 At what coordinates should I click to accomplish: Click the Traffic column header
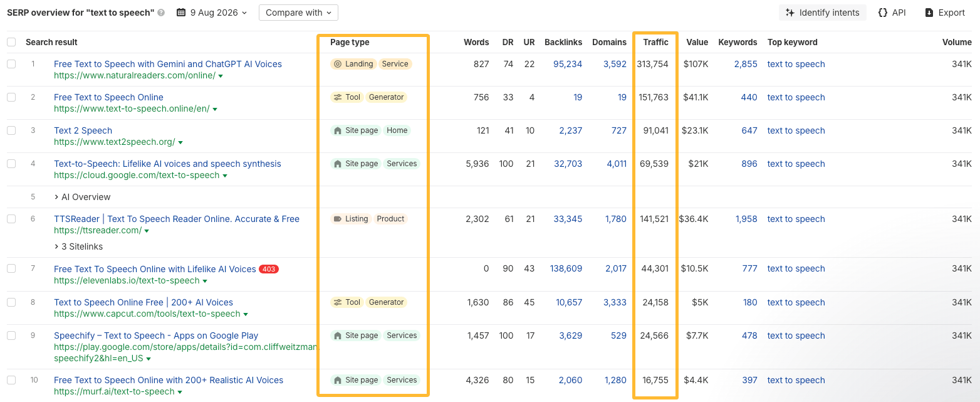tap(655, 42)
